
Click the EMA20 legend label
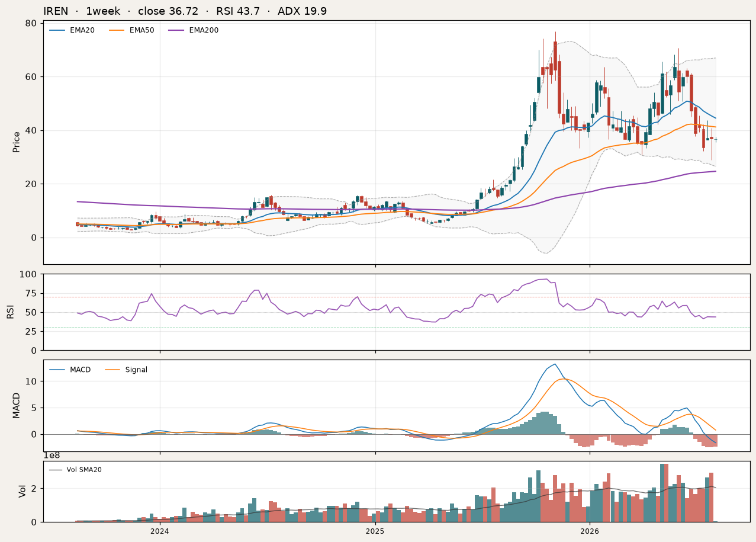point(82,30)
